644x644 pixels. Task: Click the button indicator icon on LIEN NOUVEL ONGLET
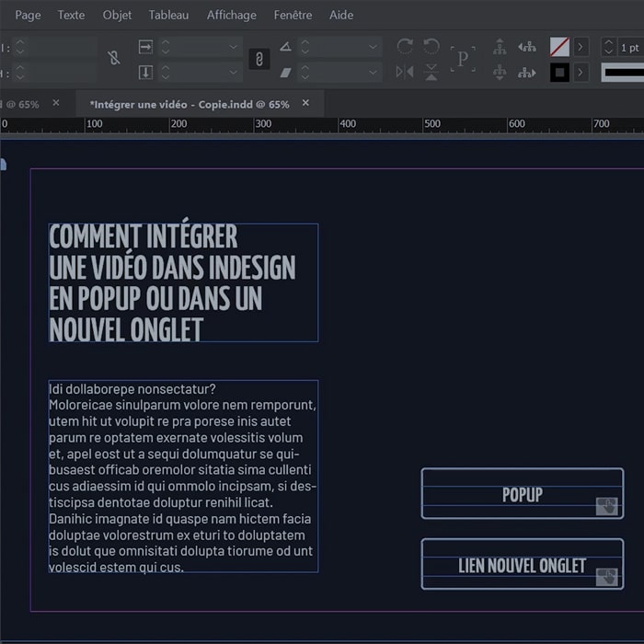(606, 577)
